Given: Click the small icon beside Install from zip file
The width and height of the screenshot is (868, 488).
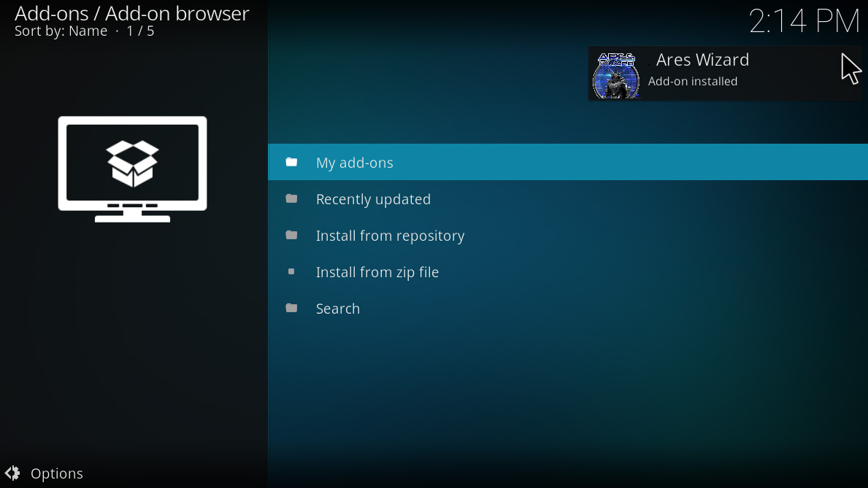Looking at the screenshot, I should pos(292,271).
